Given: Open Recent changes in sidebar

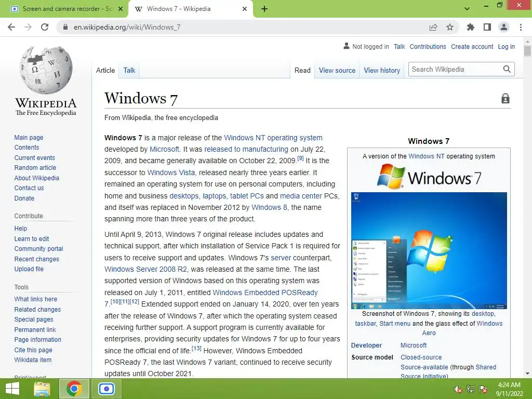Looking at the screenshot, I should 37,259.
